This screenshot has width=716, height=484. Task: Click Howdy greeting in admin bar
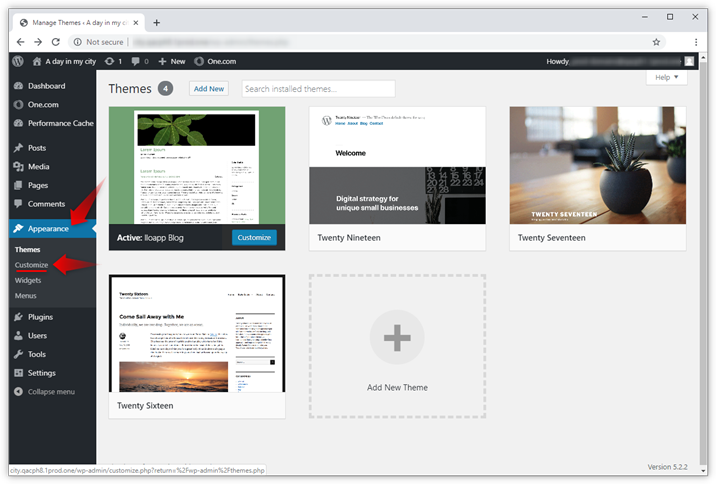558,61
